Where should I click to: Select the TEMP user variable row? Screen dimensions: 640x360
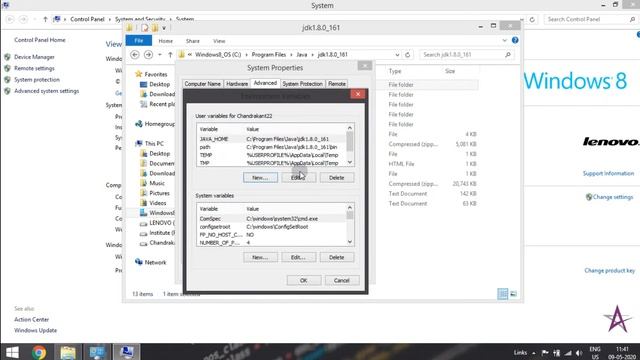(271, 155)
